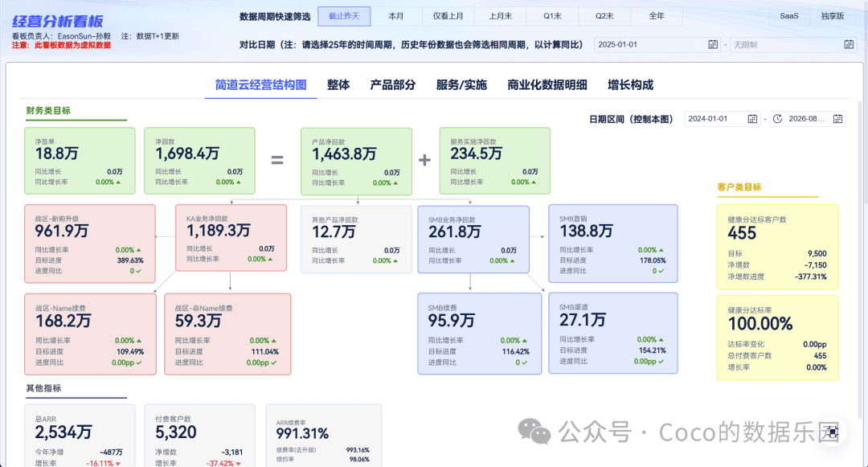Switch to the 增长构成 tab

point(631,84)
